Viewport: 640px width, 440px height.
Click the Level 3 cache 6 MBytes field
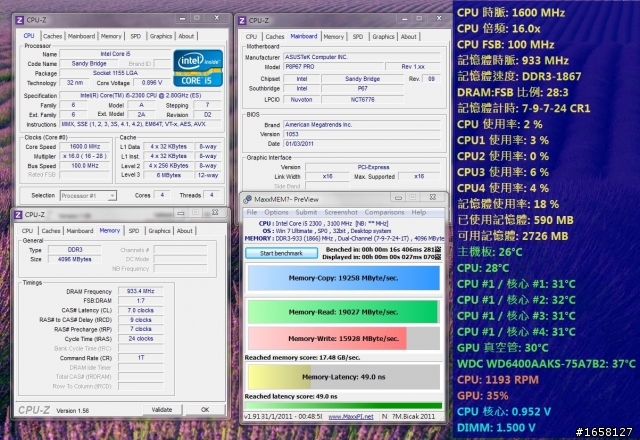click(169, 175)
